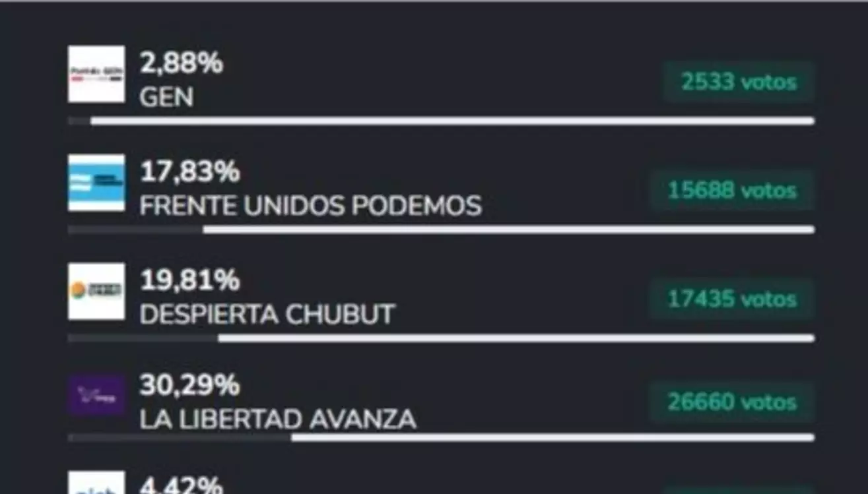This screenshot has height=494, width=868.
Task: Click the Despierta Chubut progress bar
Action: pos(441,338)
